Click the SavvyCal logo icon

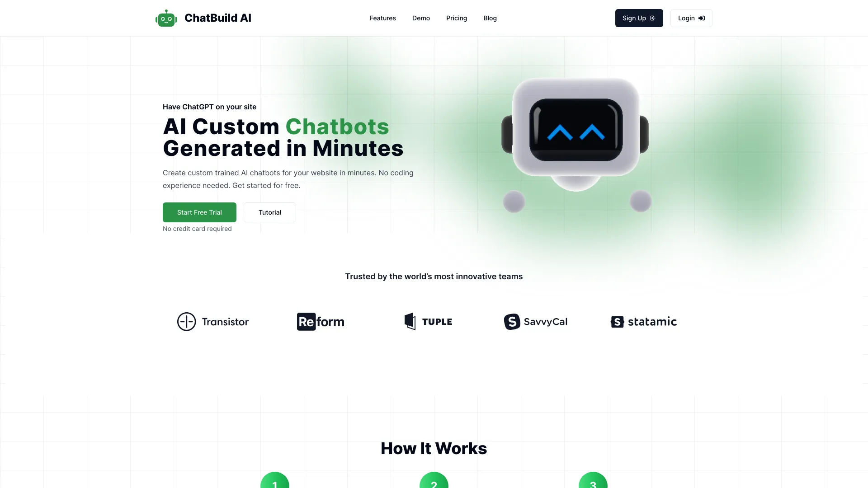(511, 321)
